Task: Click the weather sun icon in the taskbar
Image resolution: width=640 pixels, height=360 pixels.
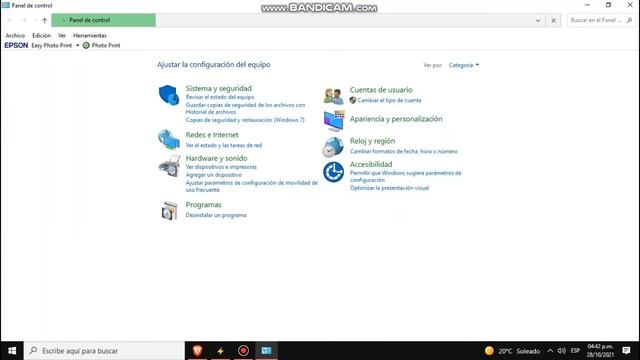Action: coord(489,351)
